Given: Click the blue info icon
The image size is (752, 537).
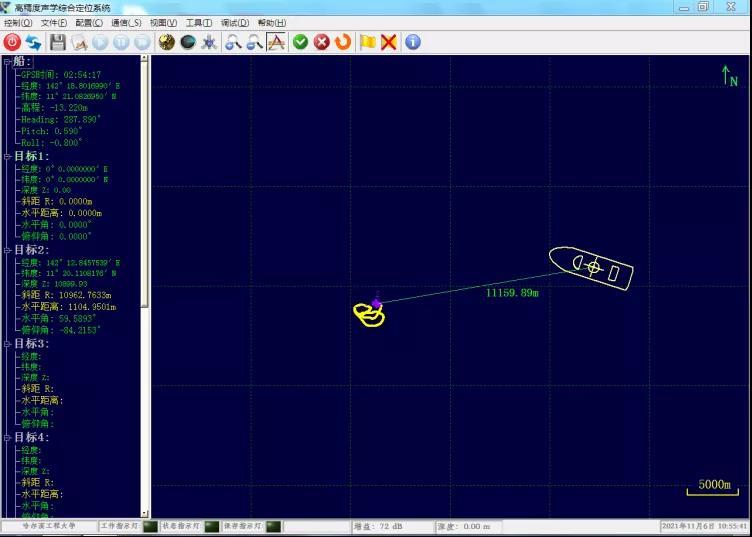Looking at the screenshot, I should click(x=412, y=42).
